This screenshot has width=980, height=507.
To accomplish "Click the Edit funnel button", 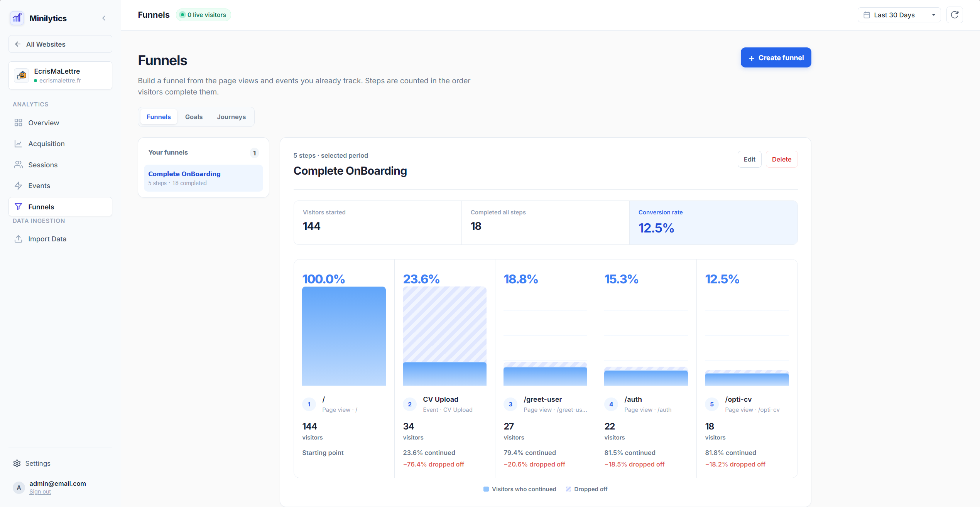I will (749, 159).
